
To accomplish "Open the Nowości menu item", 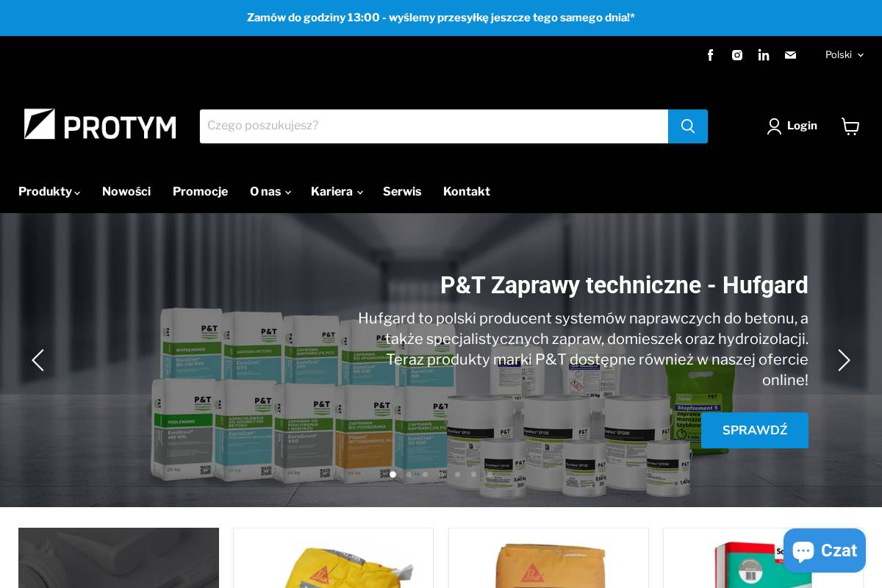I will (126, 192).
